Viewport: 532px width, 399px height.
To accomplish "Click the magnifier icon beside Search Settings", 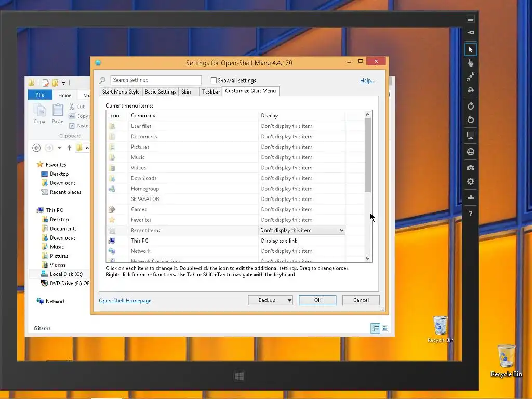I will click(102, 81).
